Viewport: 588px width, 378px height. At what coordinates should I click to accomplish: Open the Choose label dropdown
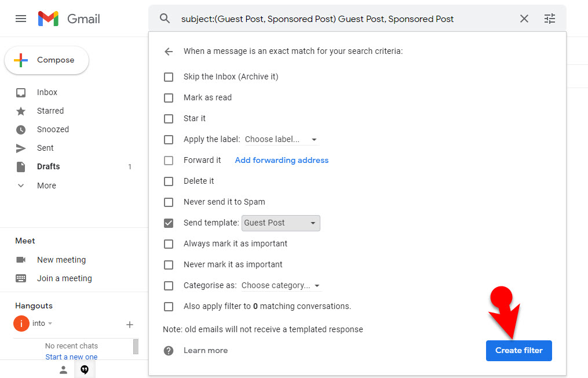tap(281, 140)
